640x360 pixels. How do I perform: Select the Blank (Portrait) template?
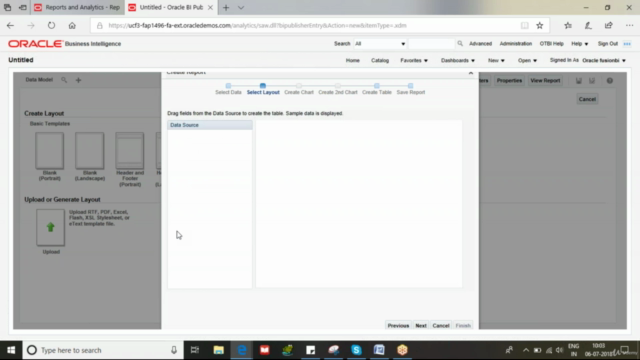point(50,157)
